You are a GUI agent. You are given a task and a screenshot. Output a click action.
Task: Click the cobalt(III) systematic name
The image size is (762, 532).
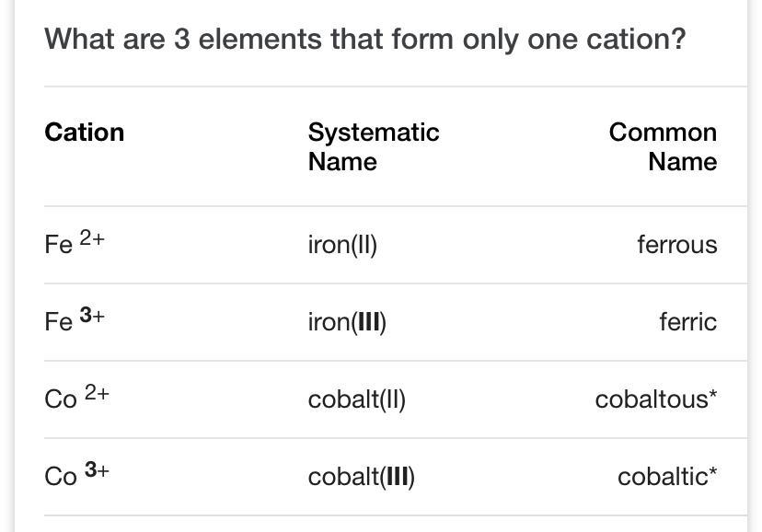pyautogui.click(x=362, y=477)
